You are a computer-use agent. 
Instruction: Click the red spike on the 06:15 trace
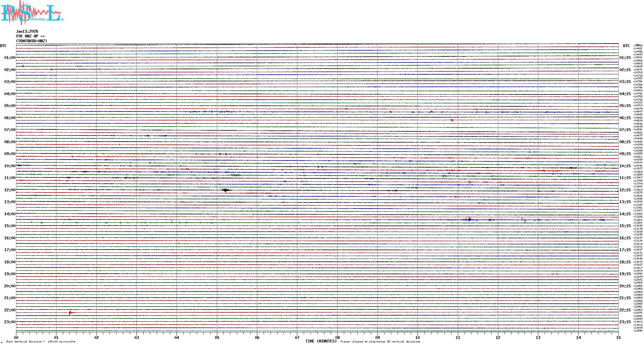[x=452, y=120]
